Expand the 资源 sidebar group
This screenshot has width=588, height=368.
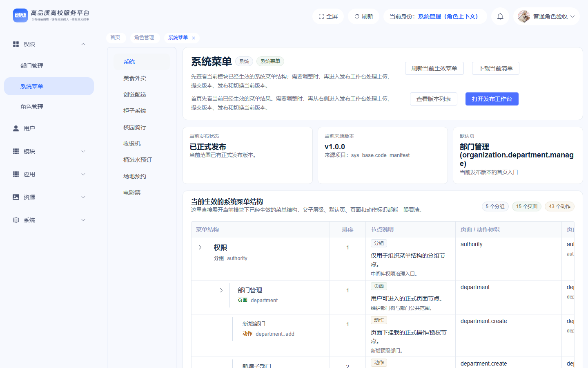[83, 197]
